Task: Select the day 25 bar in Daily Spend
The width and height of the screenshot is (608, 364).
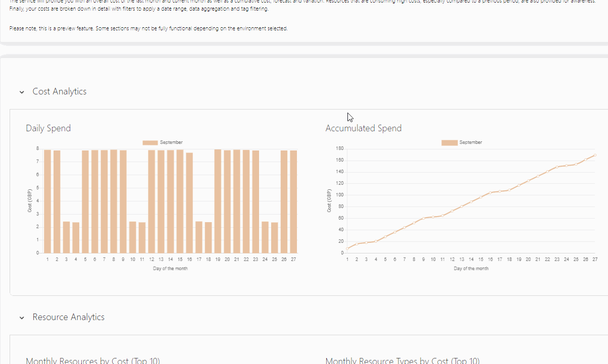Action: [275, 238]
